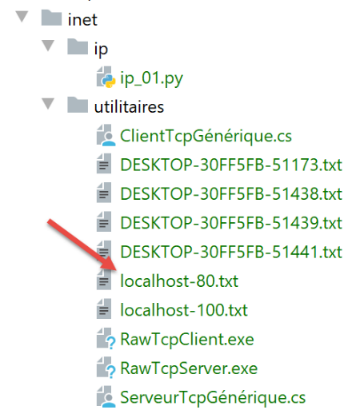Select the file RawTcpServer.exe
The height and width of the screenshot is (414, 364).
189,369
